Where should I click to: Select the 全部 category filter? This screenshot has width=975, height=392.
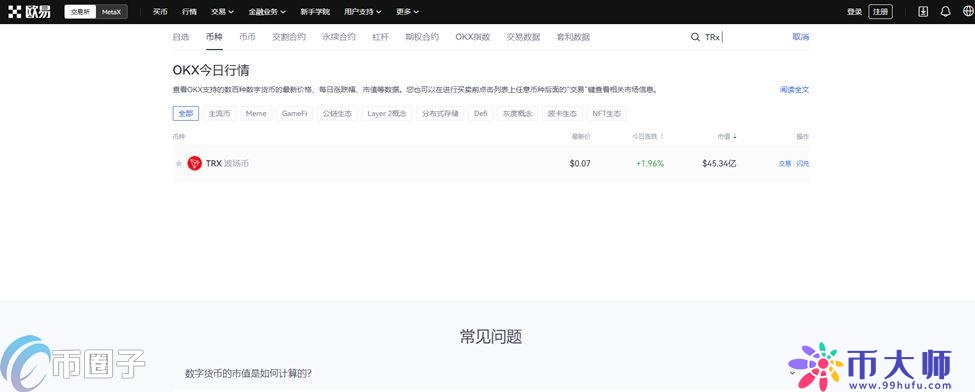point(186,114)
